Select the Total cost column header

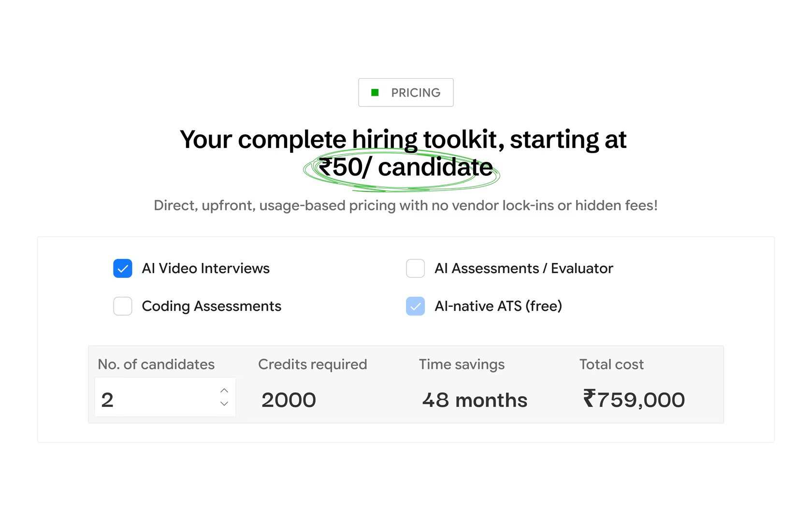coord(611,364)
